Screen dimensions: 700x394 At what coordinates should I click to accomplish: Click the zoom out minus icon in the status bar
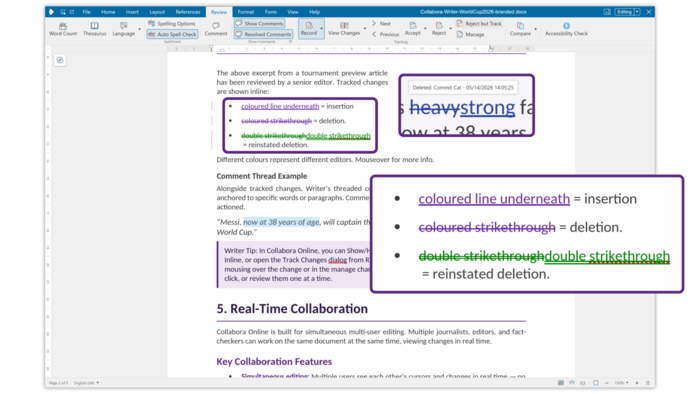pos(606,383)
